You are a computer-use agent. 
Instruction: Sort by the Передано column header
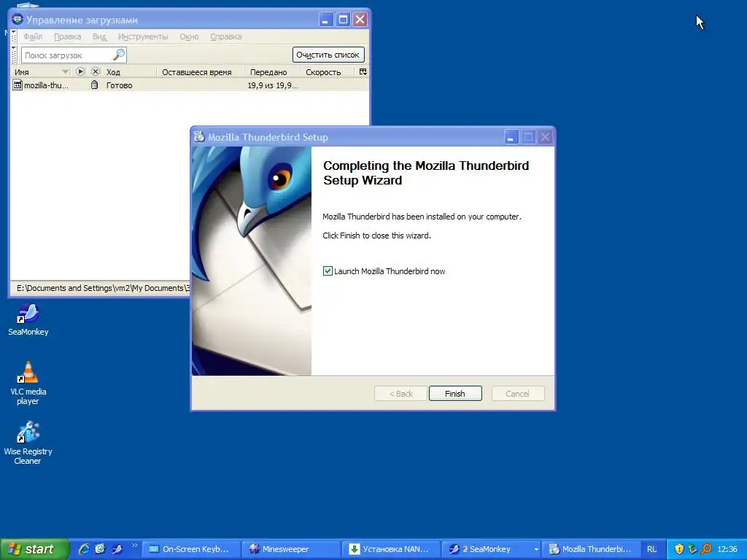coord(271,72)
